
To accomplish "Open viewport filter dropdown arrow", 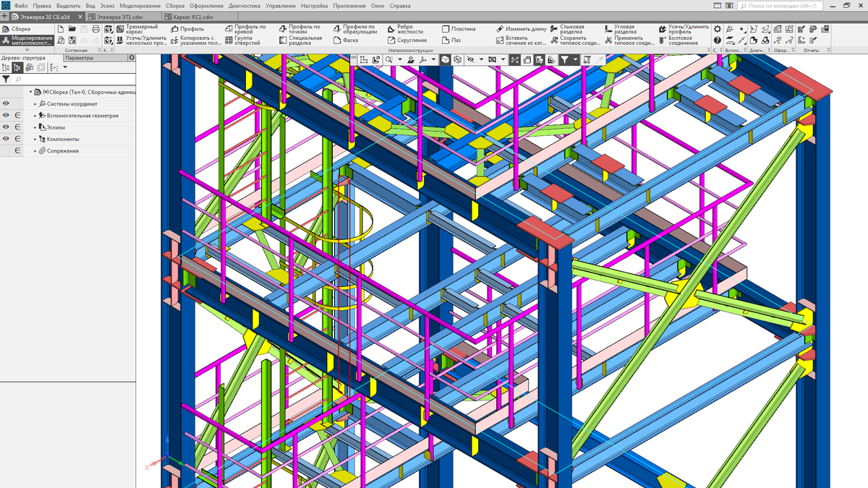I will coord(575,60).
